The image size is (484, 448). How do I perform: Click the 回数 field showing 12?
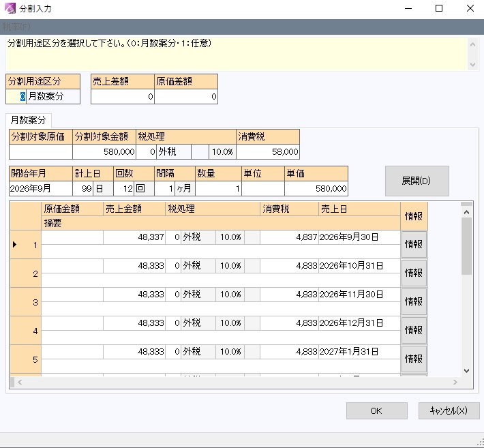pyautogui.click(x=124, y=188)
